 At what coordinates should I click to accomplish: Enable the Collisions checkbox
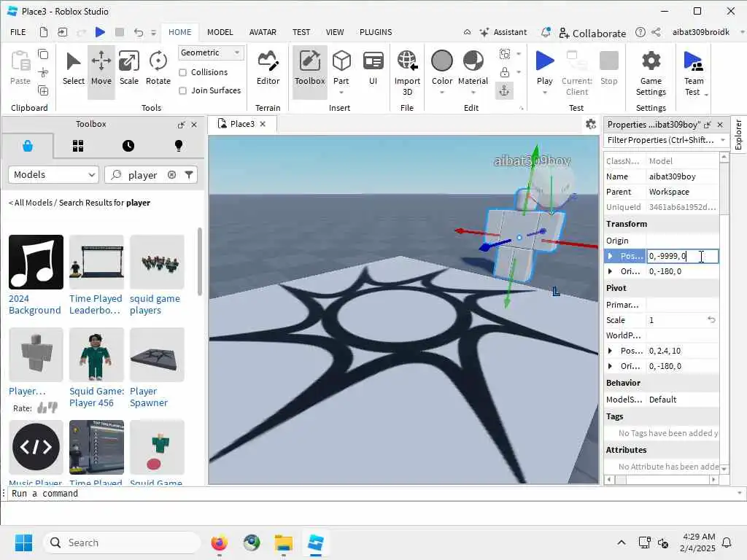point(182,72)
